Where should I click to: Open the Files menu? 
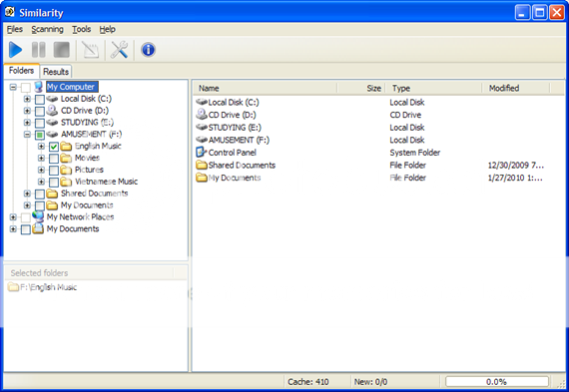pyautogui.click(x=15, y=29)
